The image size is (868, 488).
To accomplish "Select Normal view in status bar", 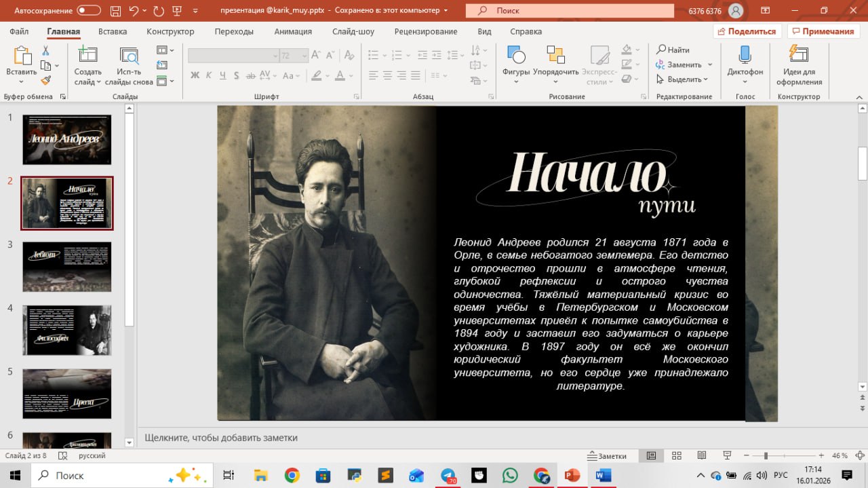I will coord(651,455).
